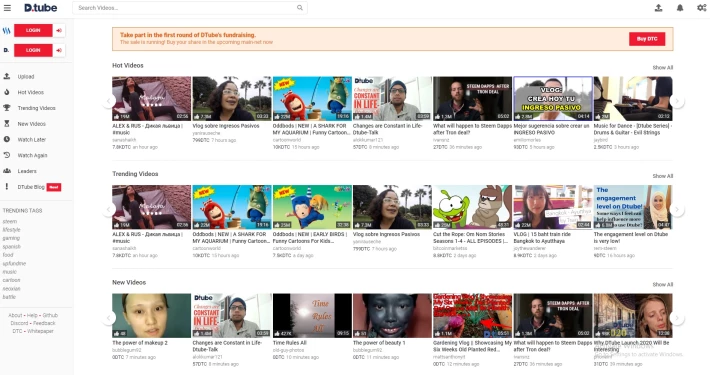Open Why DTube Launch 2020 video thumbnail

633,315
